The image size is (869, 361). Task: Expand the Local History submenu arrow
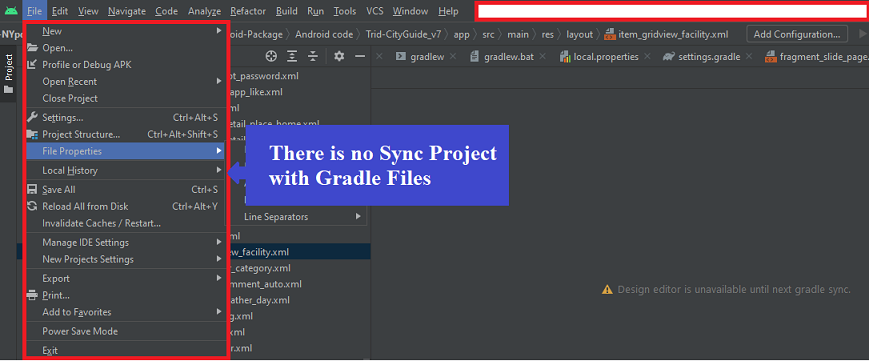pos(219,170)
